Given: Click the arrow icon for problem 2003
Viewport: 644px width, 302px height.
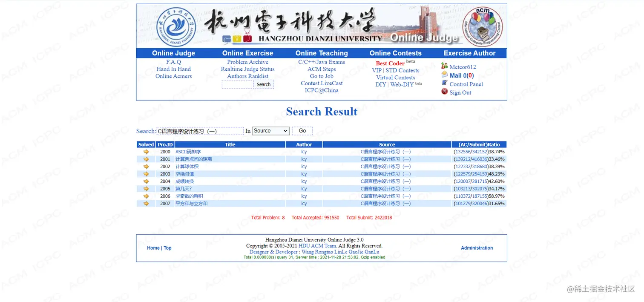Looking at the screenshot, I should pos(146,174).
